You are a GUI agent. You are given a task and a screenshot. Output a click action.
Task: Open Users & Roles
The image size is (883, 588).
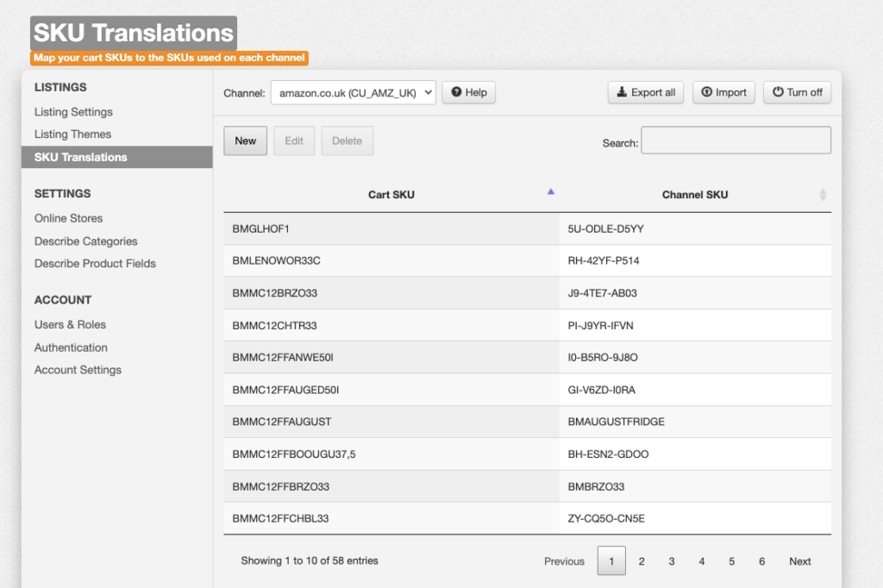pyautogui.click(x=70, y=324)
